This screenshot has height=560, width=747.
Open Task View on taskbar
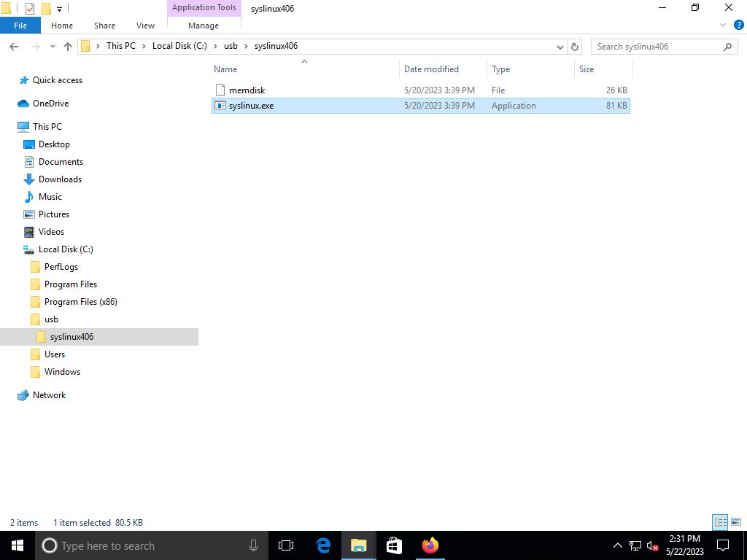click(x=286, y=545)
